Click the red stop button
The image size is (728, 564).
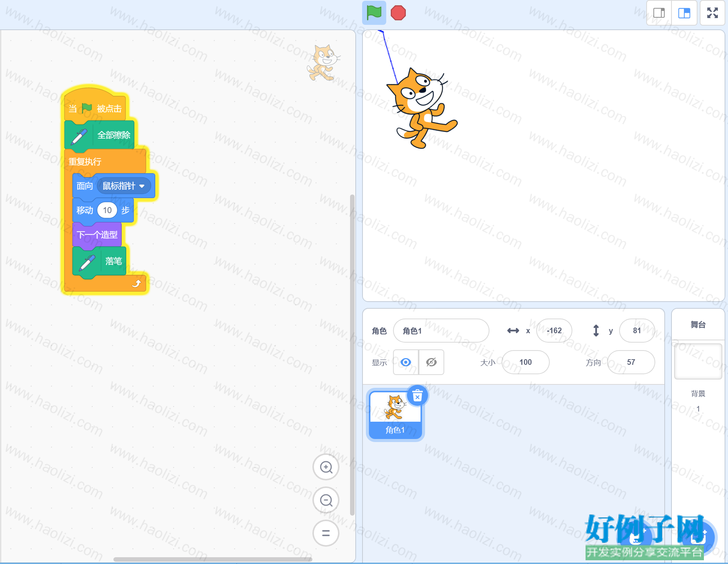click(398, 13)
